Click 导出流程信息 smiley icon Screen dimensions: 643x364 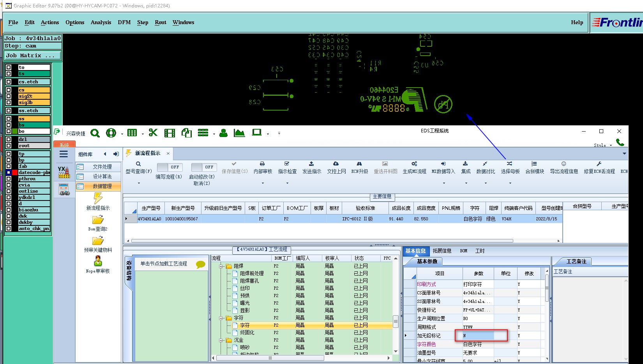(x=564, y=164)
